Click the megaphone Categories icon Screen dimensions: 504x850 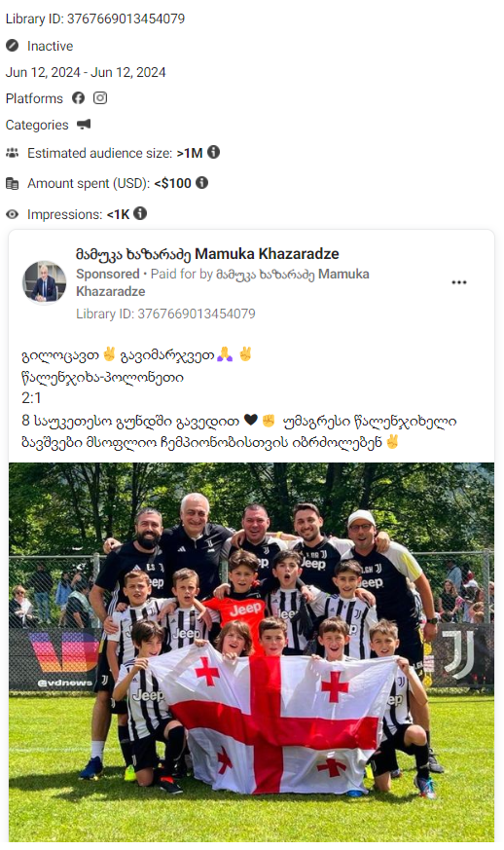click(x=84, y=125)
